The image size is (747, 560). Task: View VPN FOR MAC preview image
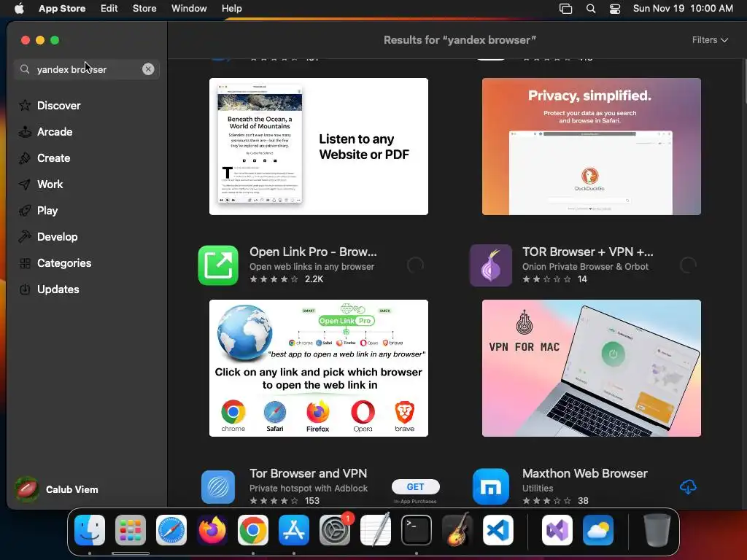point(591,368)
